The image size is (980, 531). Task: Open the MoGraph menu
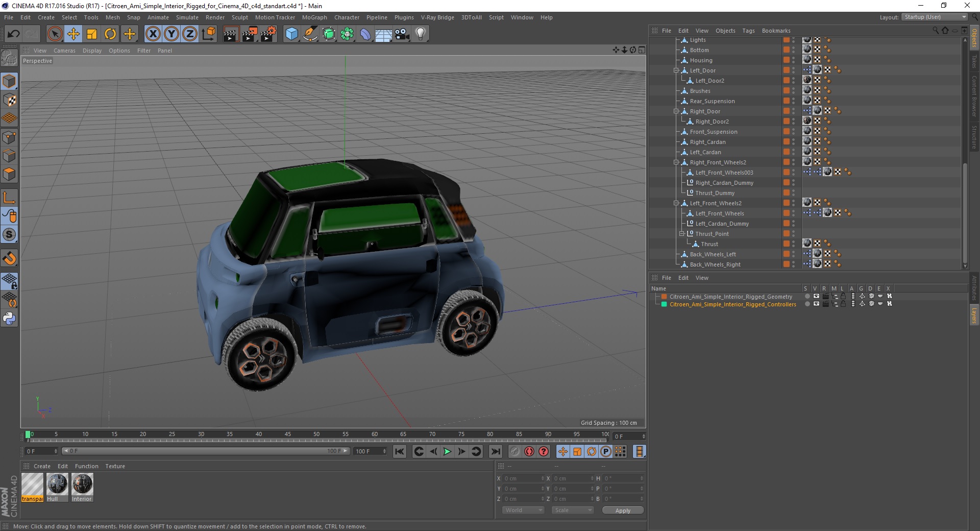click(314, 17)
